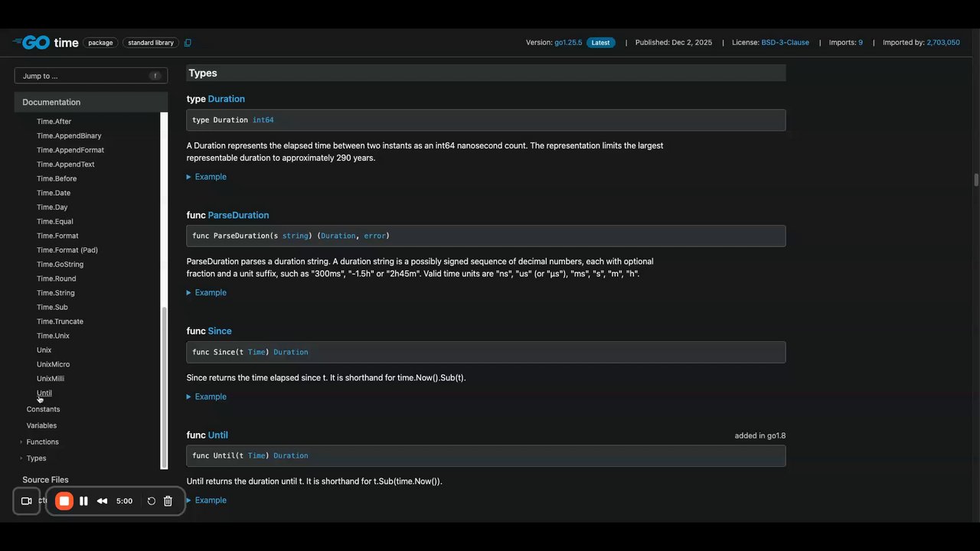Expand the Example under func Since
980x551 pixels.
207,396
